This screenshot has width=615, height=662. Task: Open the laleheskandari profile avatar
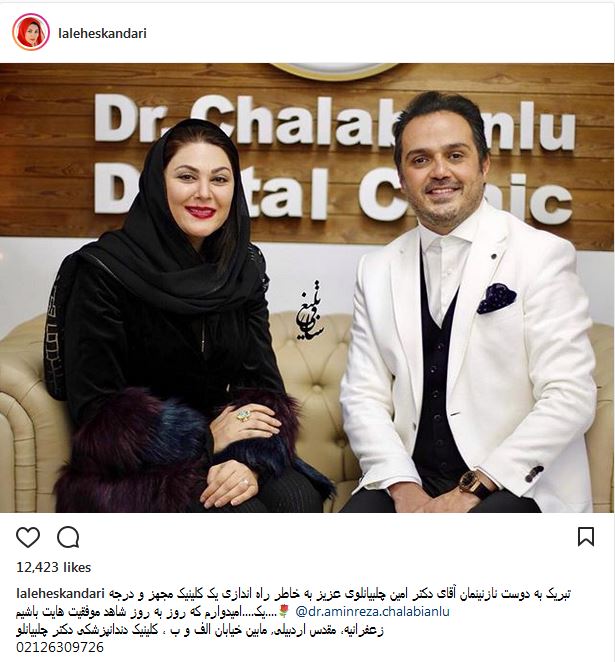(x=31, y=33)
